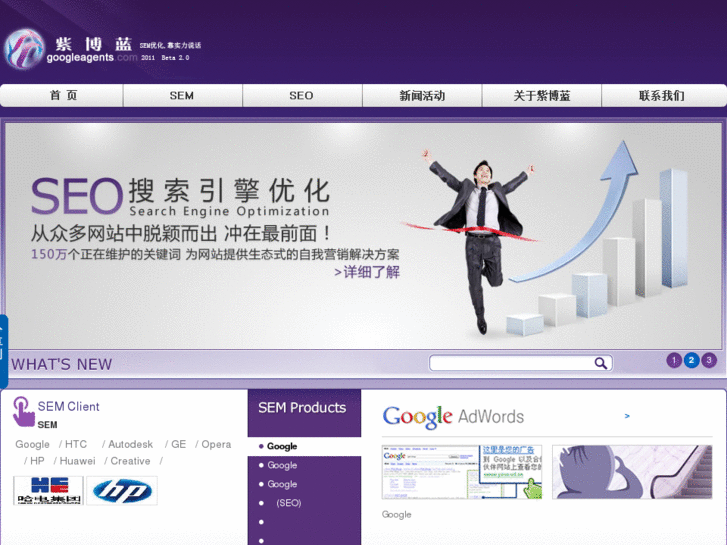
Task: Open the Google AdWords logo
Action: click(453, 416)
